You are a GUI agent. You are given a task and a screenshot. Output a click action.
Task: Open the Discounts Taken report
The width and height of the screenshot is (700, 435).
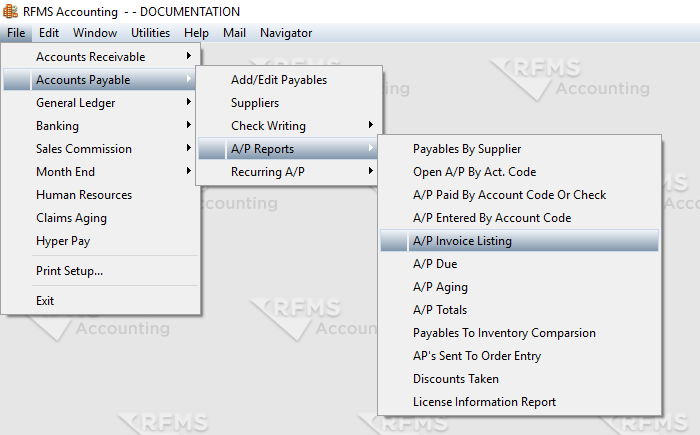coord(519,379)
